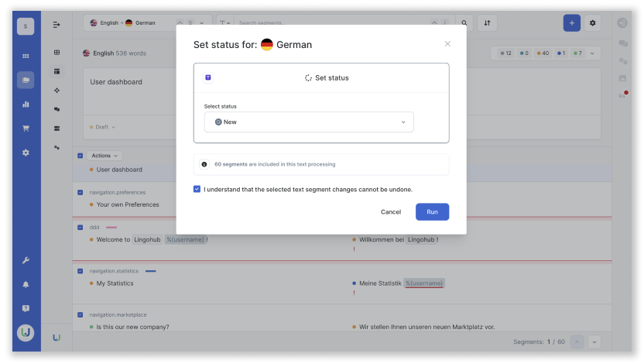Click the sort arrows button

(487, 22)
